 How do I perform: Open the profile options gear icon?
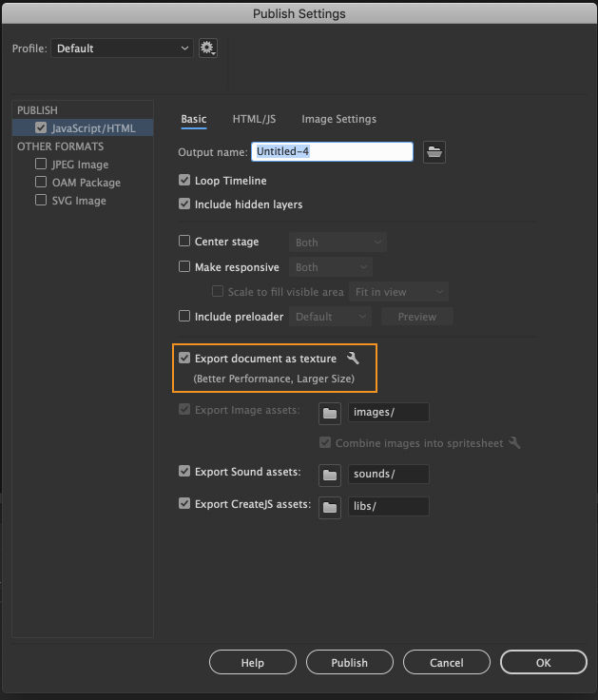[208, 49]
